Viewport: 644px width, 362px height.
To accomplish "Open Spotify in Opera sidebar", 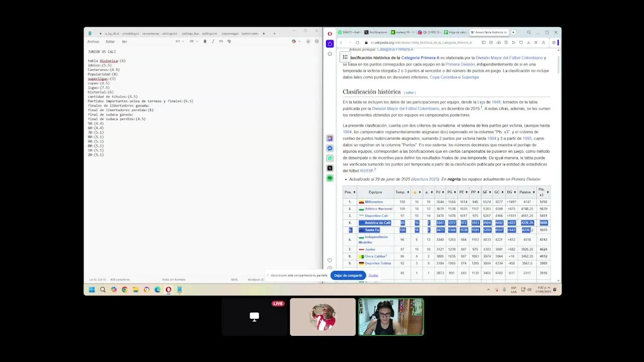I will (x=330, y=178).
